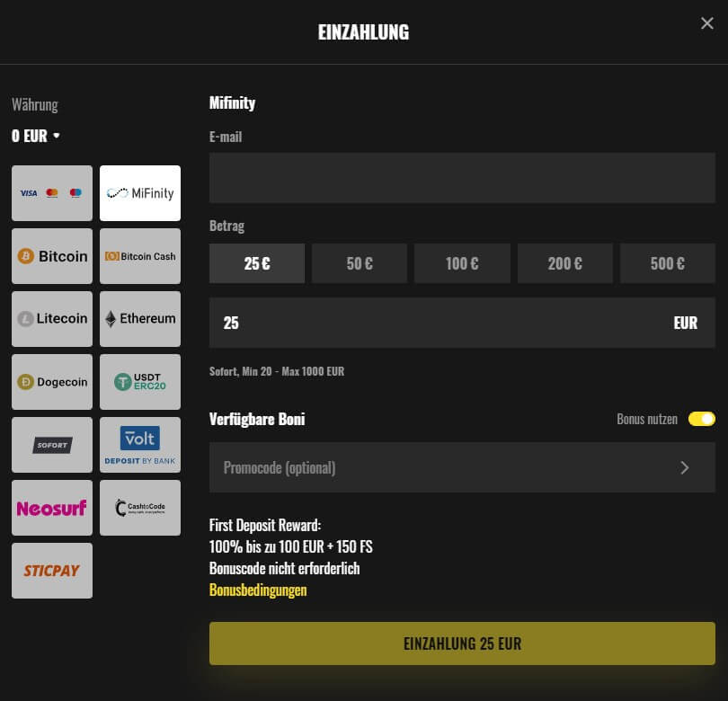Select CashtoCode payment method
Viewport: 728px width, 701px height.
coord(140,508)
